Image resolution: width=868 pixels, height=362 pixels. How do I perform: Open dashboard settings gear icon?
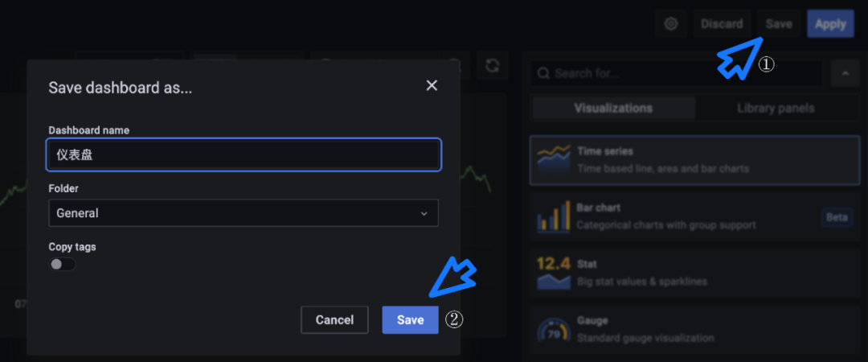(671, 24)
